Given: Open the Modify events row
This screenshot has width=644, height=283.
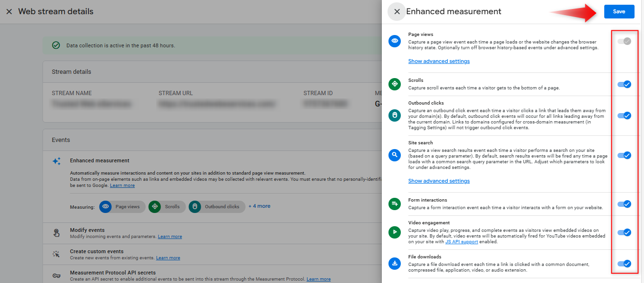Looking at the screenshot, I should pos(212,233).
